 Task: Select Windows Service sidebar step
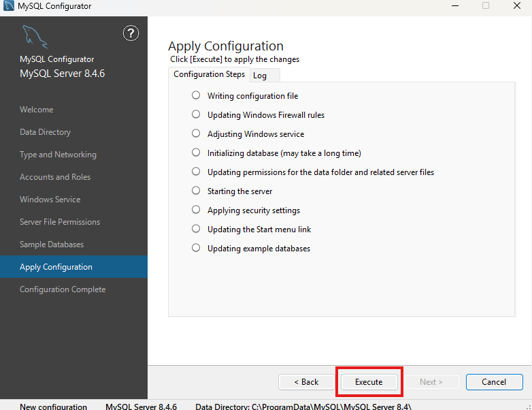click(x=50, y=200)
